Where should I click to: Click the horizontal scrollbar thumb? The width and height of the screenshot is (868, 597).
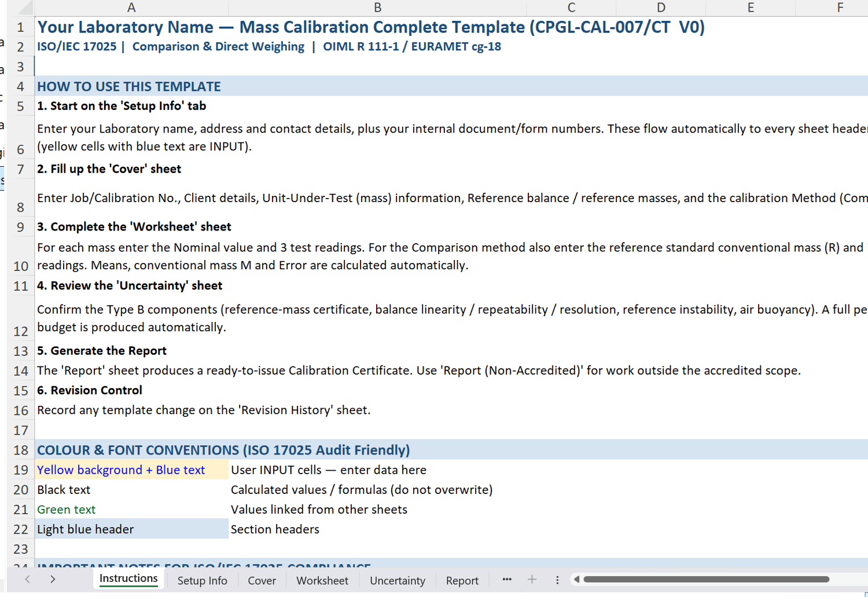(707, 579)
